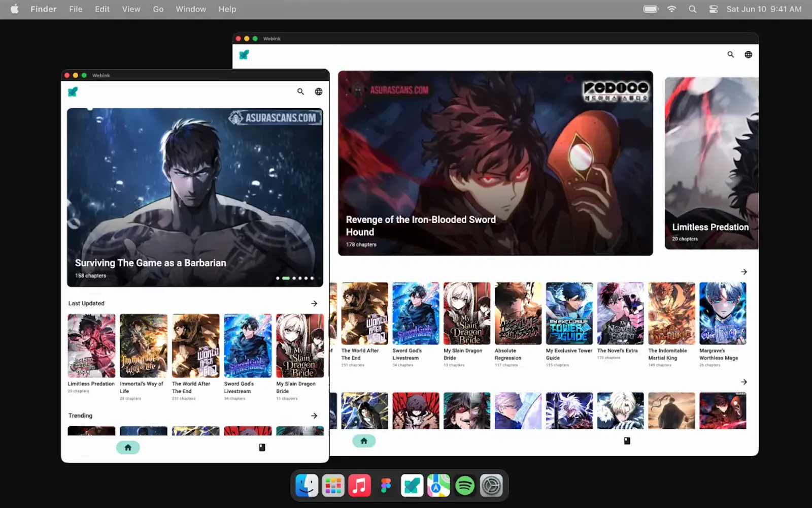This screenshot has height=508, width=812.
Task: Open Limitless Predation cover in front window
Action: (x=91, y=345)
